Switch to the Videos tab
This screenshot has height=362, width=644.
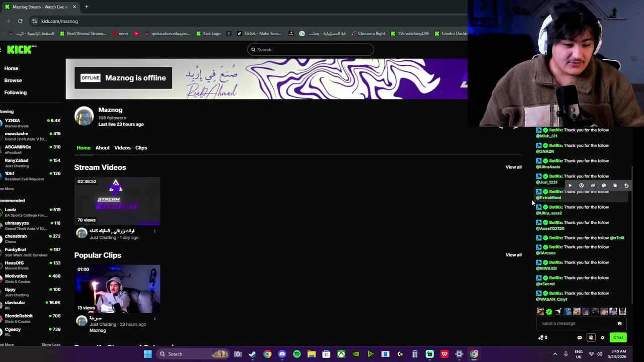click(x=122, y=148)
